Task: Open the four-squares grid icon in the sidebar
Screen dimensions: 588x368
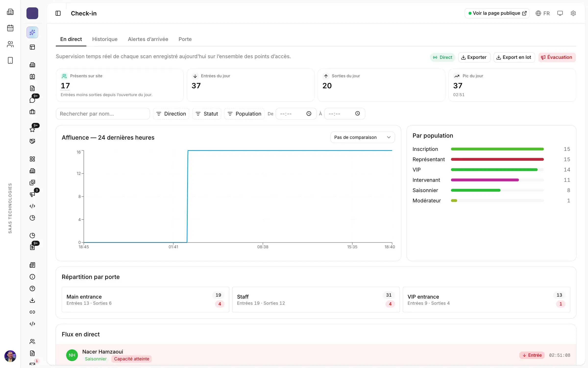Action: pos(32,159)
